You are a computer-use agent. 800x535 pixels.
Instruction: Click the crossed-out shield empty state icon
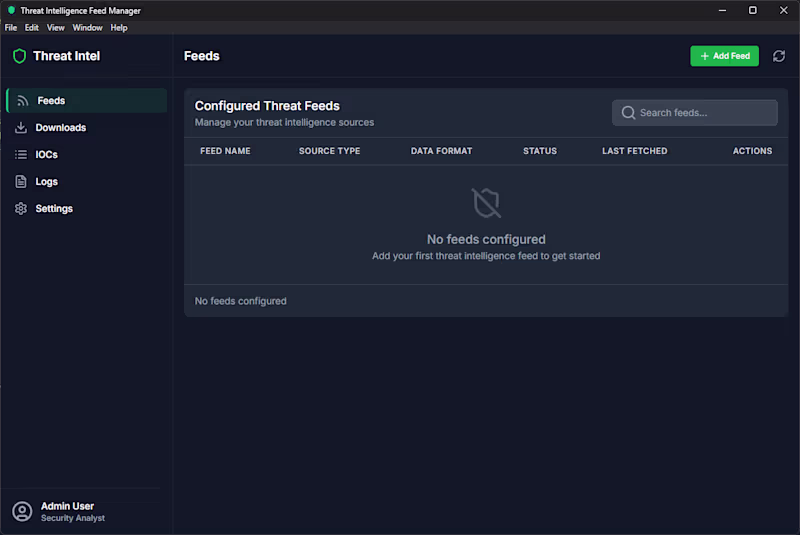[x=486, y=203]
